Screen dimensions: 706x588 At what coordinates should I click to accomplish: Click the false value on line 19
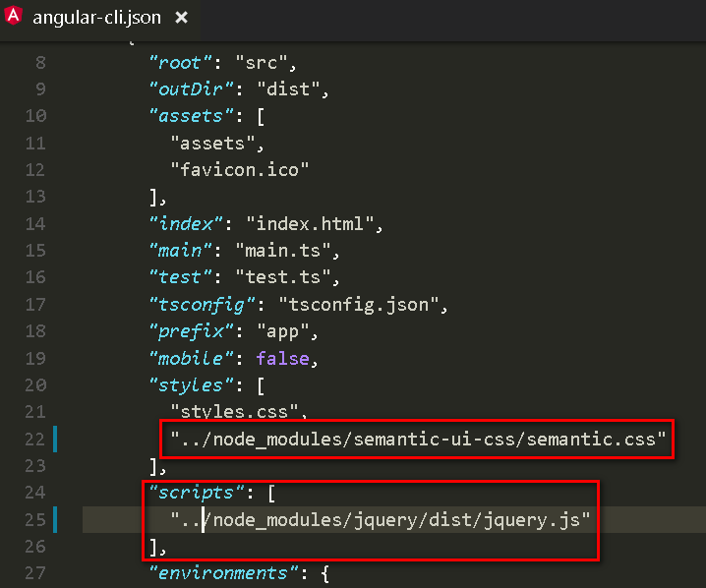(x=282, y=358)
